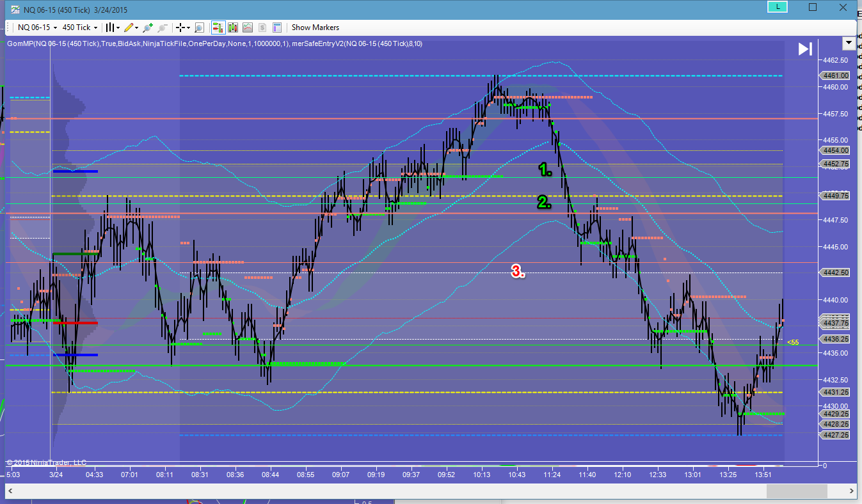This screenshot has width=862, height=504.
Task: Jump to latest bar with skip-end icon
Action: point(804,49)
